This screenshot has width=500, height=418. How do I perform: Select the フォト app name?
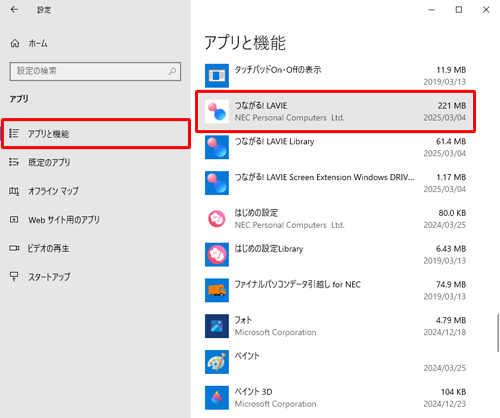[243, 320]
